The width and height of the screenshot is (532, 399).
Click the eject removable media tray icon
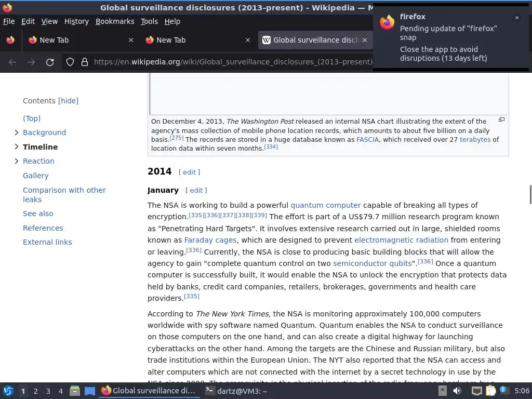[443, 391]
